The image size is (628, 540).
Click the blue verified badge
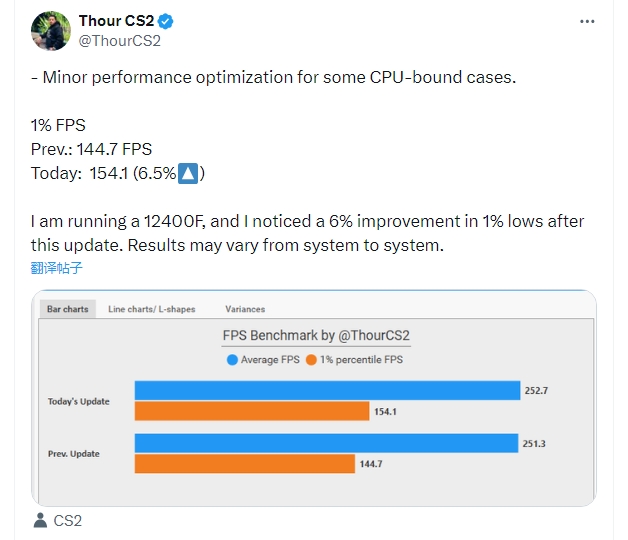165,21
